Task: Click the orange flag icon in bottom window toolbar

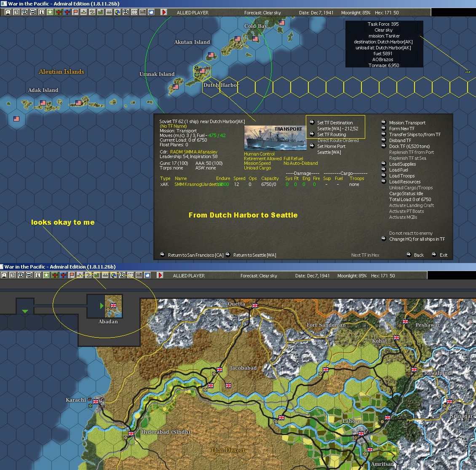Action: (71, 275)
